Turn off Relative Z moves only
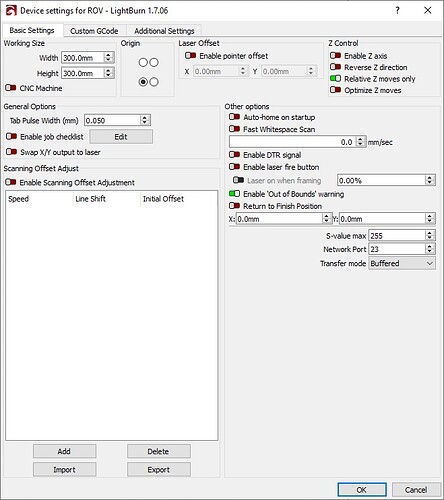The height and width of the screenshot is (500, 444). click(x=335, y=79)
